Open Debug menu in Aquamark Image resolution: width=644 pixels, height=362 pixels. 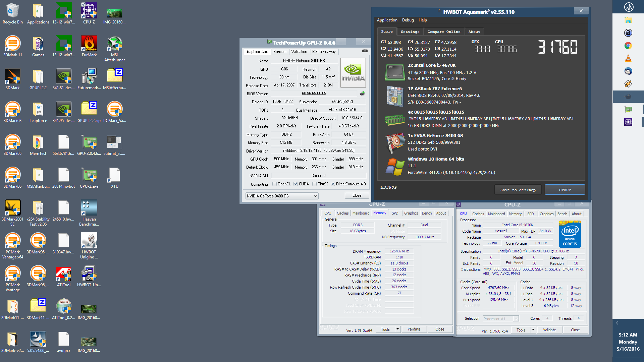point(408,20)
